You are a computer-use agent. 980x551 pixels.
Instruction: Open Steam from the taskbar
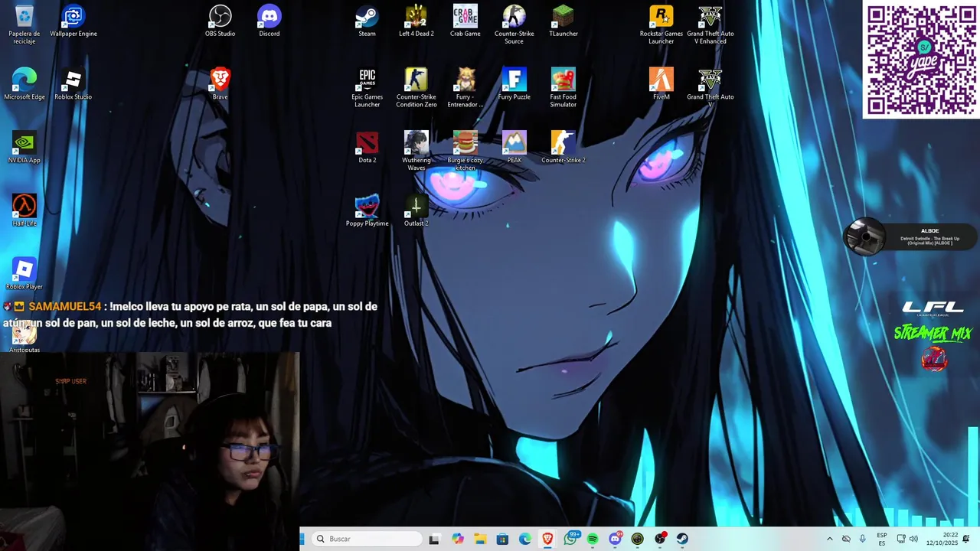[x=682, y=539]
